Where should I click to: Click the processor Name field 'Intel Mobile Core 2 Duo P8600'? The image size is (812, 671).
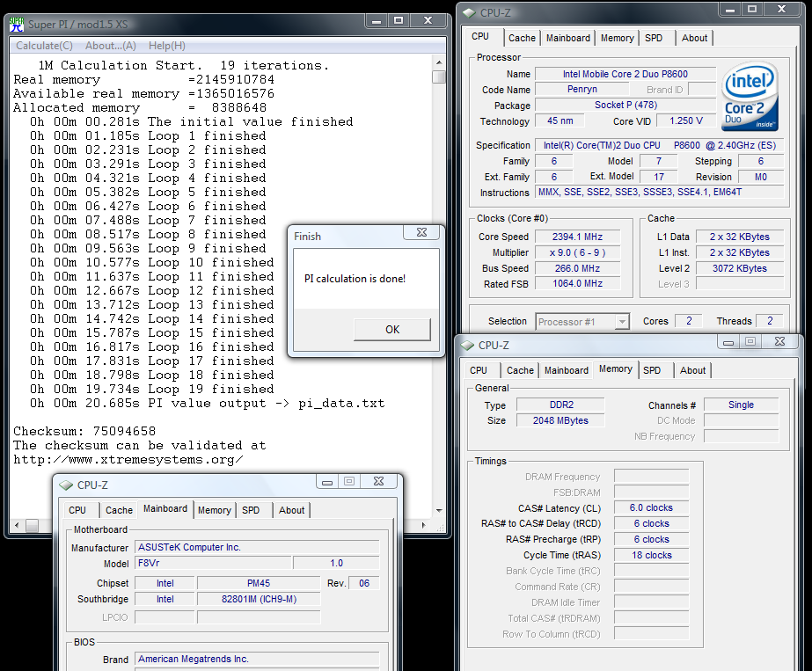tap(625, 74)
